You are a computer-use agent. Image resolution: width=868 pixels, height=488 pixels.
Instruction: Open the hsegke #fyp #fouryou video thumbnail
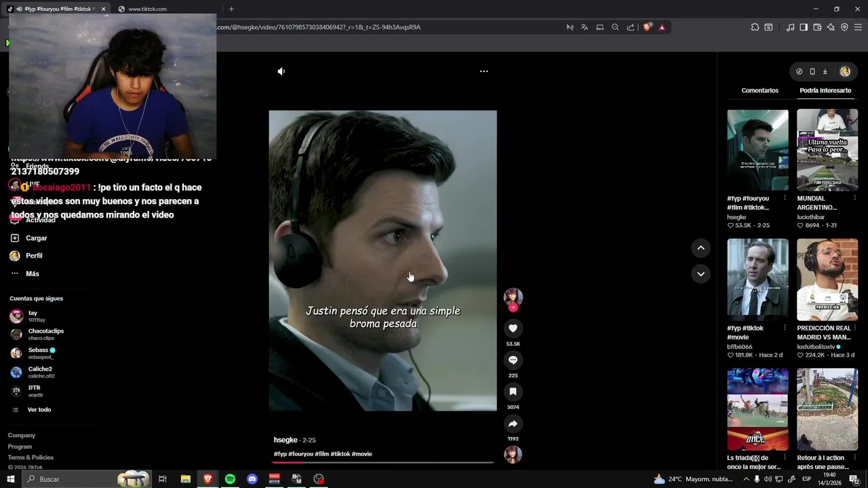click(x=758, y=150)
